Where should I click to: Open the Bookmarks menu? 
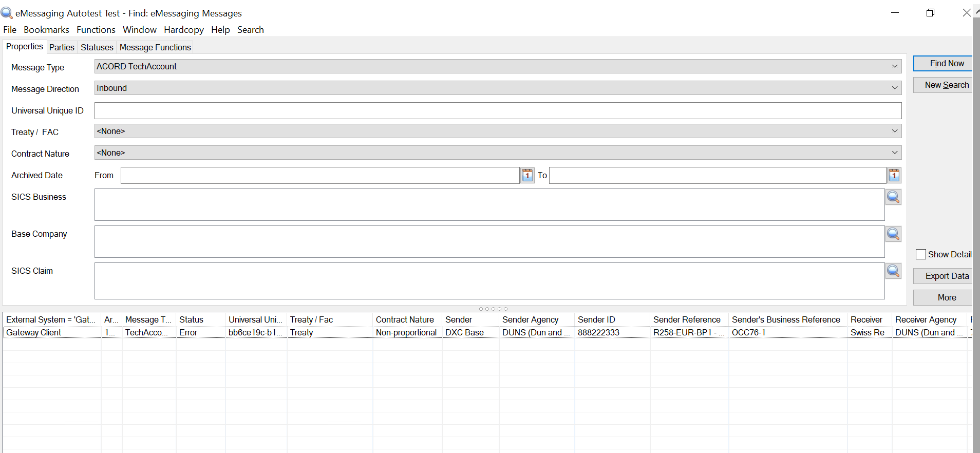pos(46,30)
